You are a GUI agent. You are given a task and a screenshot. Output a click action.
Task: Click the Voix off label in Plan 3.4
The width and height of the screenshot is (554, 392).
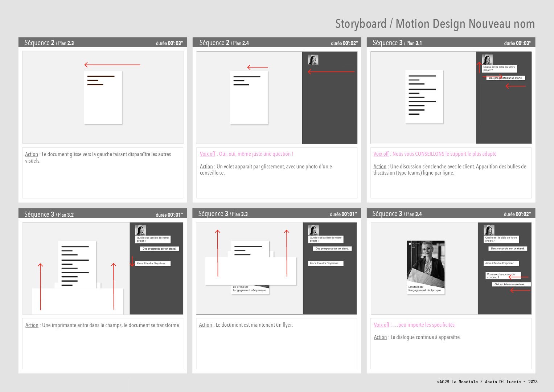pos(382,325)
